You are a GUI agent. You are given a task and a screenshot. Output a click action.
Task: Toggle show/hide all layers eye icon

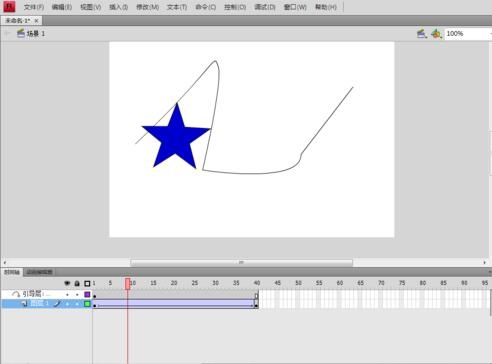[x=67, y=283]
